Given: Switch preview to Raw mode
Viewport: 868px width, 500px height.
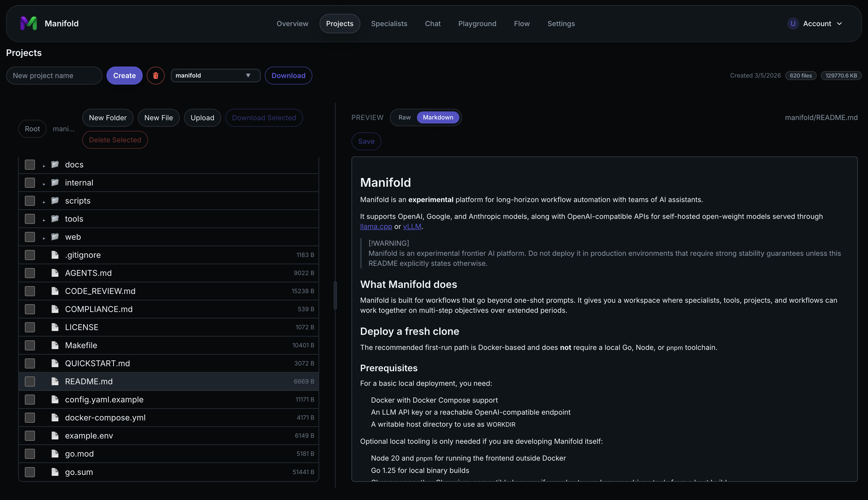Looking at the screenshot, I should click(x=404, y=117).
